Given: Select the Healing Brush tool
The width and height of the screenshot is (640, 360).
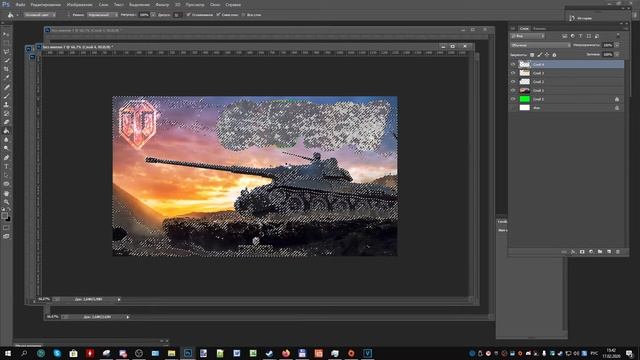Looking at the screenshot, I should click(6, 87).
